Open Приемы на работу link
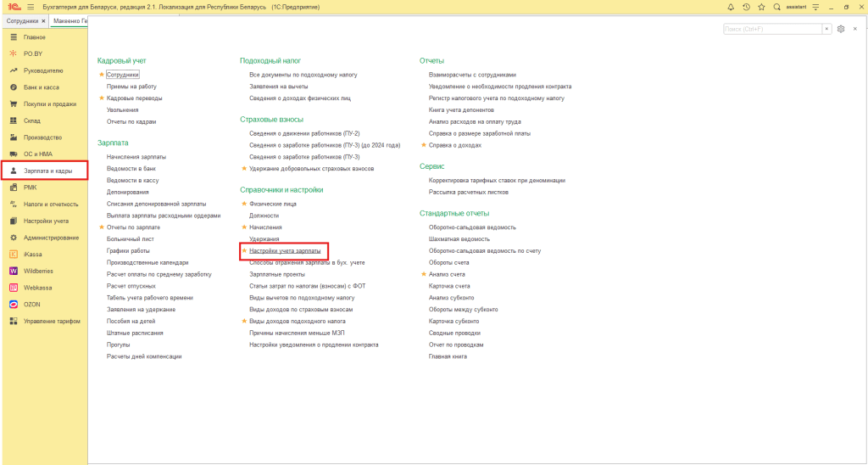868x465 pixels. 131,87
